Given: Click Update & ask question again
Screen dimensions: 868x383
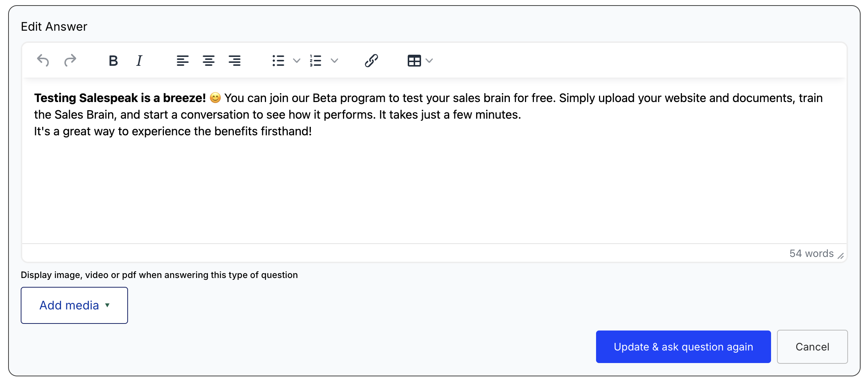Looking at the screenshot, I should [x=683, y=347].
